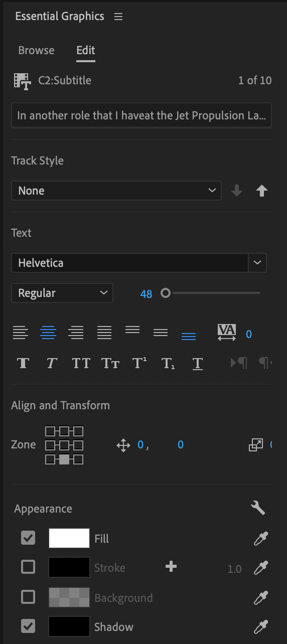Apply Faux Italic text style

(x=52, y=363)
